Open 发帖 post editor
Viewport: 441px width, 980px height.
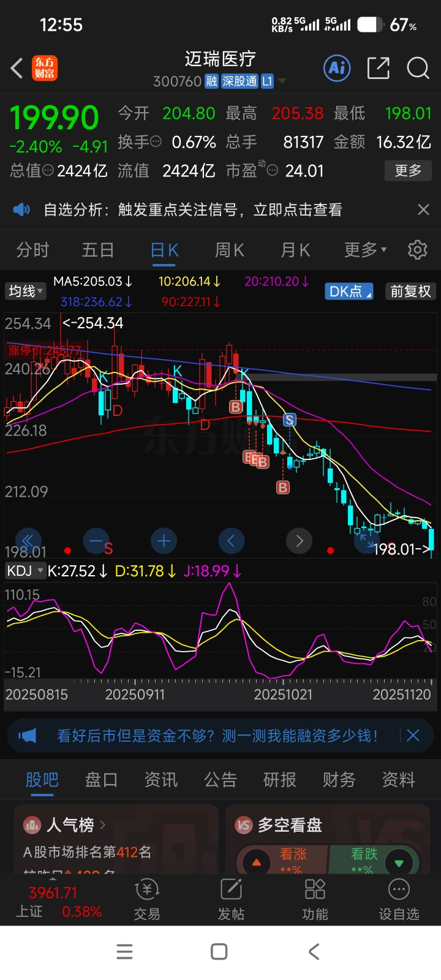click(231, 900)
